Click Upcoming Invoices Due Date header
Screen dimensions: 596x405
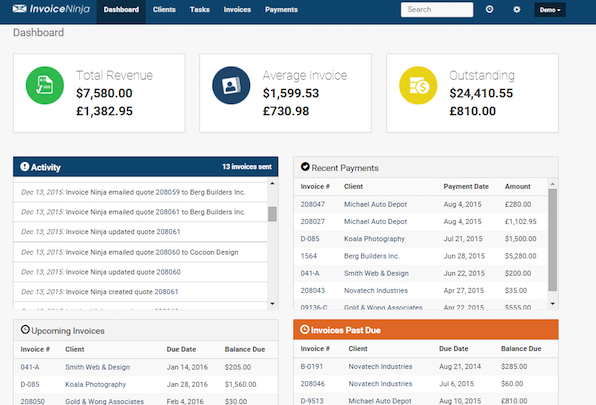(x=181, y=350)
